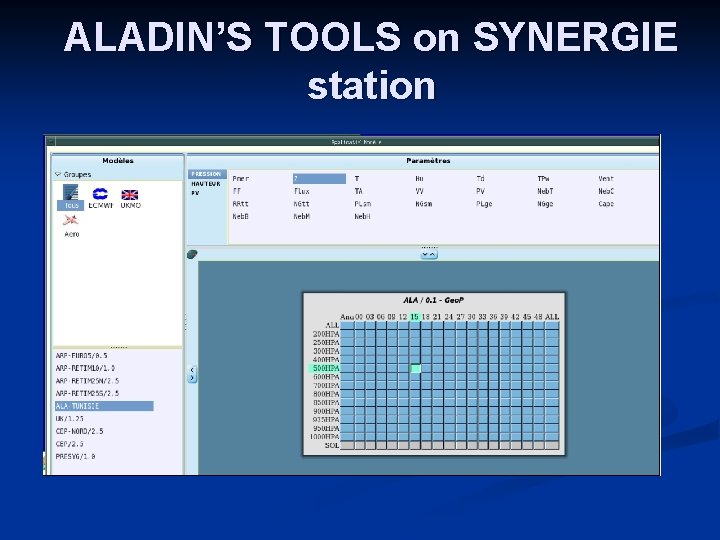Select the NebB parameter

pos(241,216)
